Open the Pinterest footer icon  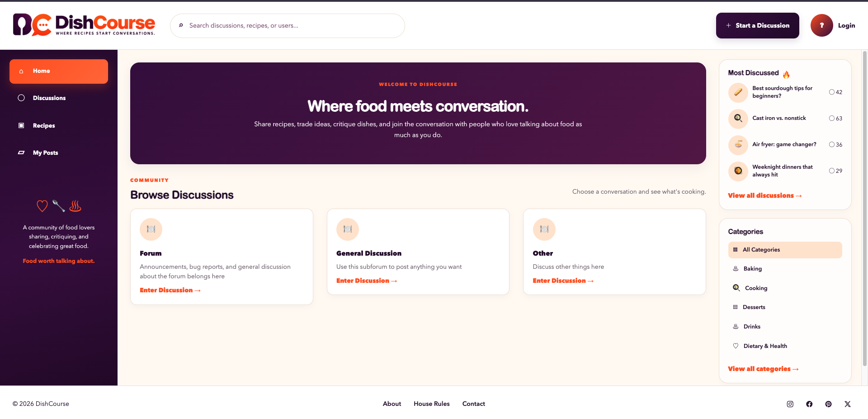(828, 404)
